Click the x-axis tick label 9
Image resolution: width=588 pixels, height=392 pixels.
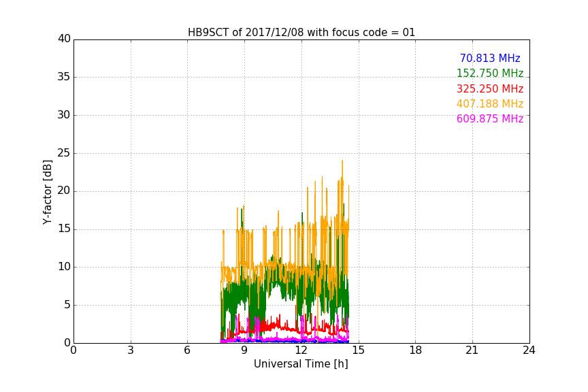pyautogui.click(x=244, y=350)
